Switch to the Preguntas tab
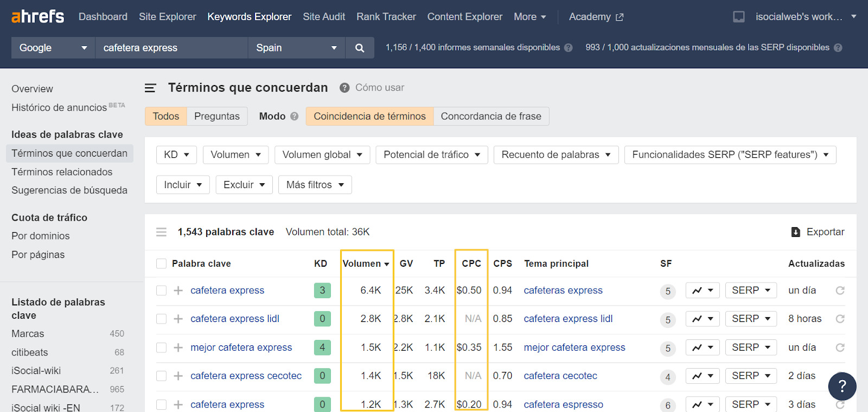 (x=216, y=116)
